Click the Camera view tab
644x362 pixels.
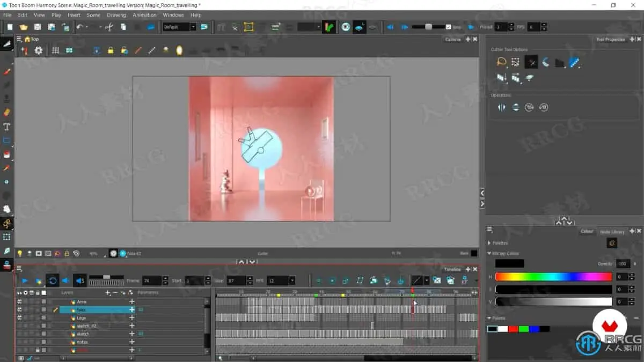click(452, 39)
